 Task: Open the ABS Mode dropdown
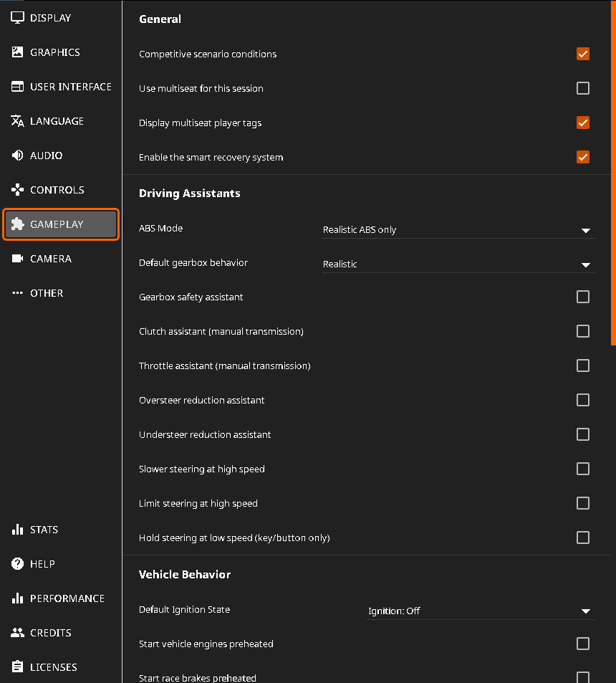[x=458, y=230]
